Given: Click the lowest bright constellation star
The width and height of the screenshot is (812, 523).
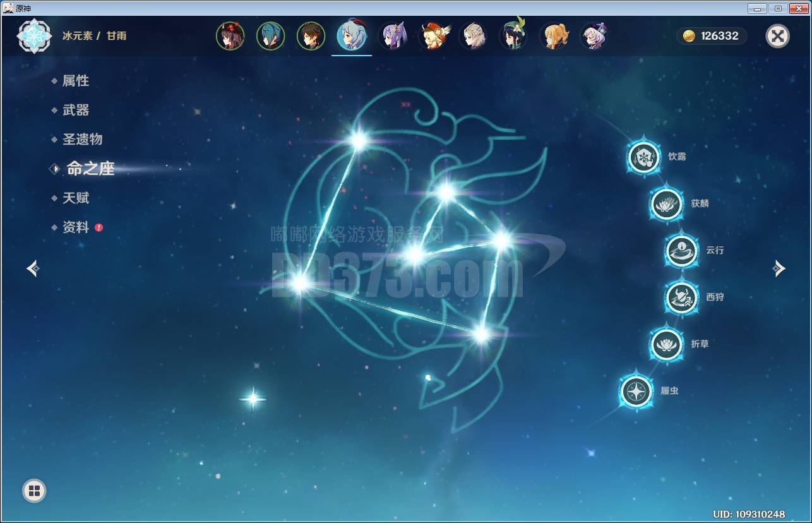Looking at the screenshot, I should [481, 334].
